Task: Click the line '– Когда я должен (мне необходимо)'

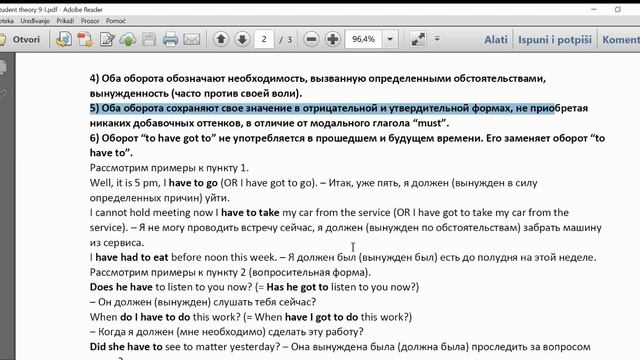Action: pyautogui.click(x=227, y=332)
